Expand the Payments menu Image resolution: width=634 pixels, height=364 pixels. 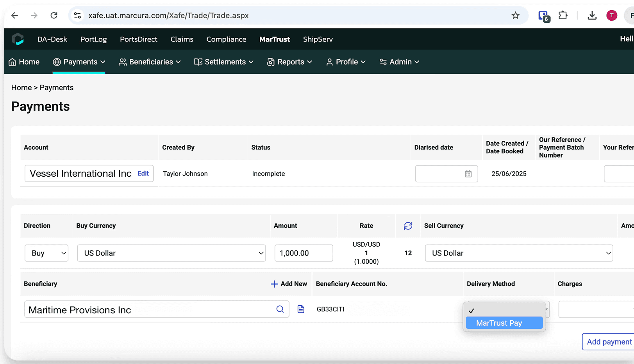[x=79, y=62]
